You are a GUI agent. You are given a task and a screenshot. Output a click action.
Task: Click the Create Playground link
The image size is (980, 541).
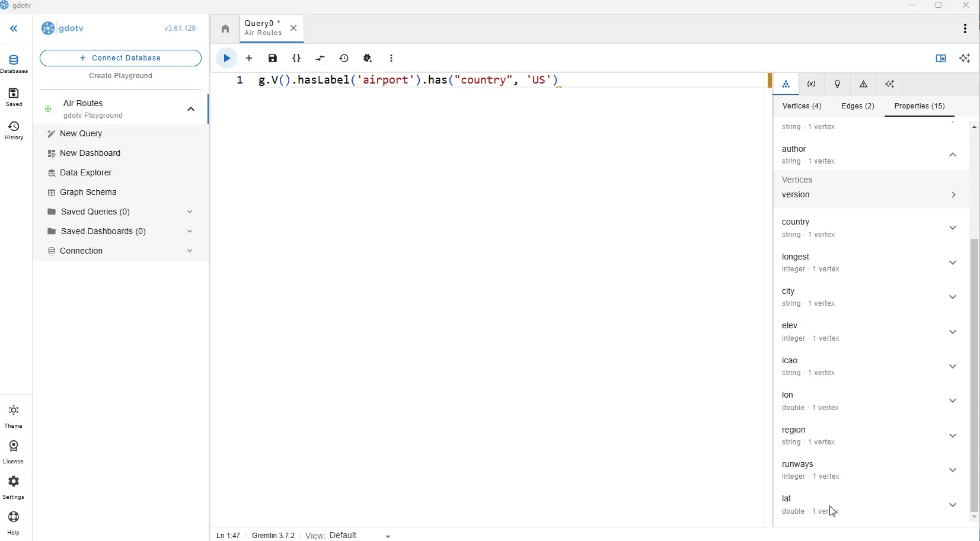coord(120,76)
